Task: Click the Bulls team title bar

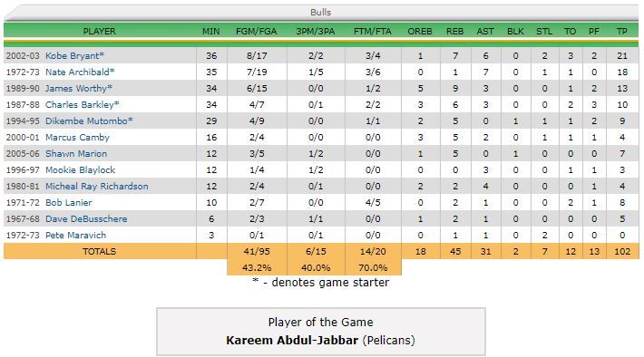Action: pos(321,13)
